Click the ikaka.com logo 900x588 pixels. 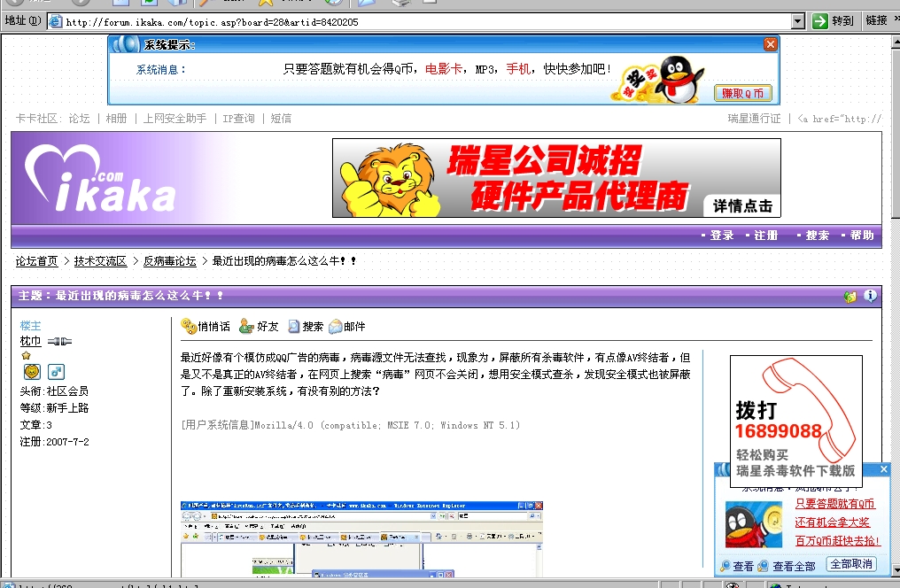click(100, 178)
